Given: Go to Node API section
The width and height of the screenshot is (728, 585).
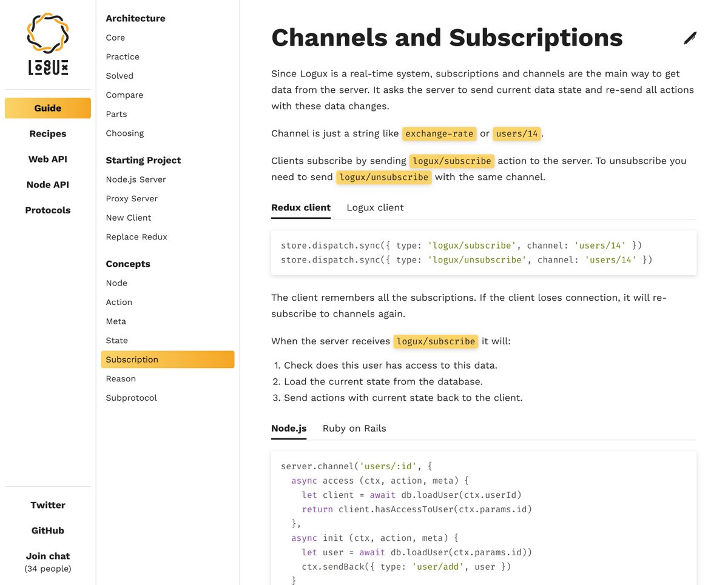Looking at the screenshot, I should tap(48, 184).
